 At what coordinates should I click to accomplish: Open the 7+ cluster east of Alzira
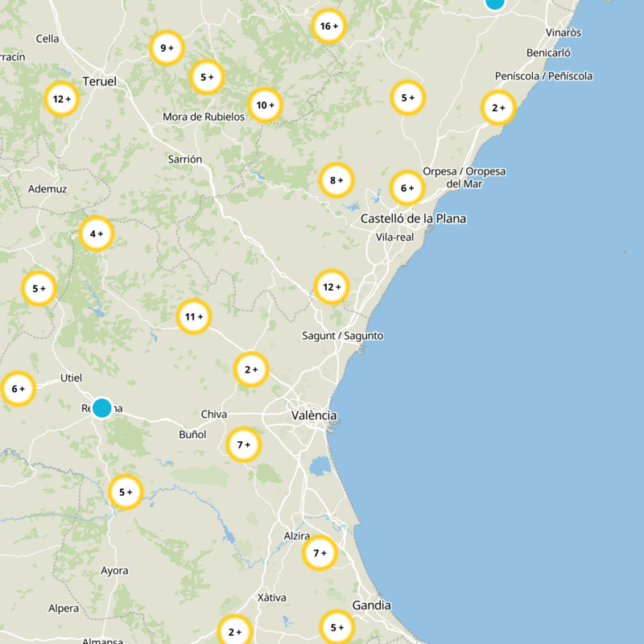coord(320,552)
